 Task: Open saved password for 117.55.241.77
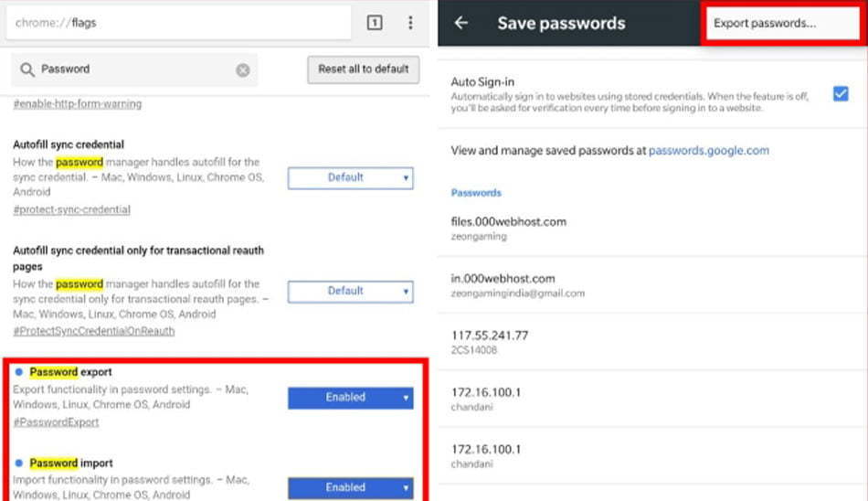[x=652, y=342]
